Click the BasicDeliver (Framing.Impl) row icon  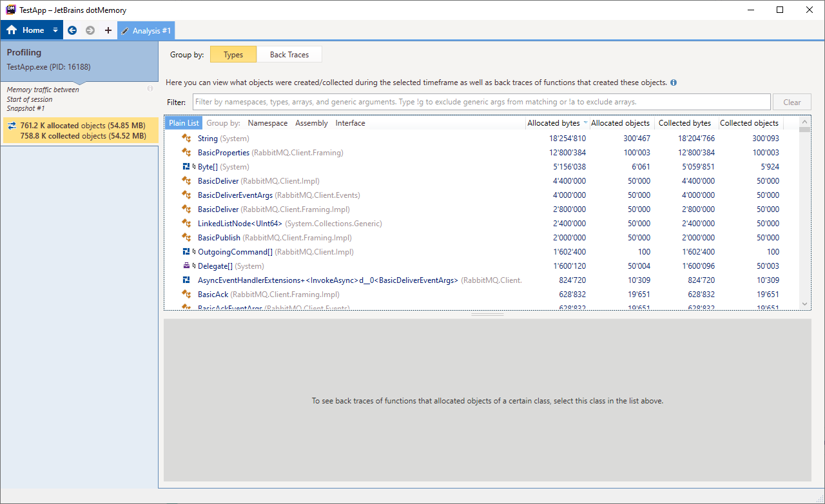(x=186, y=209)
